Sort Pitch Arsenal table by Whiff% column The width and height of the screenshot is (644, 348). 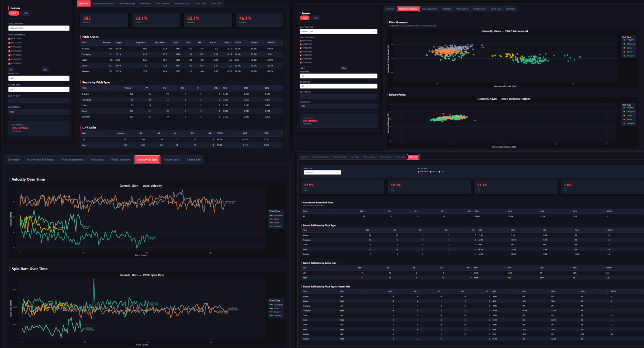tap(270, 42)
